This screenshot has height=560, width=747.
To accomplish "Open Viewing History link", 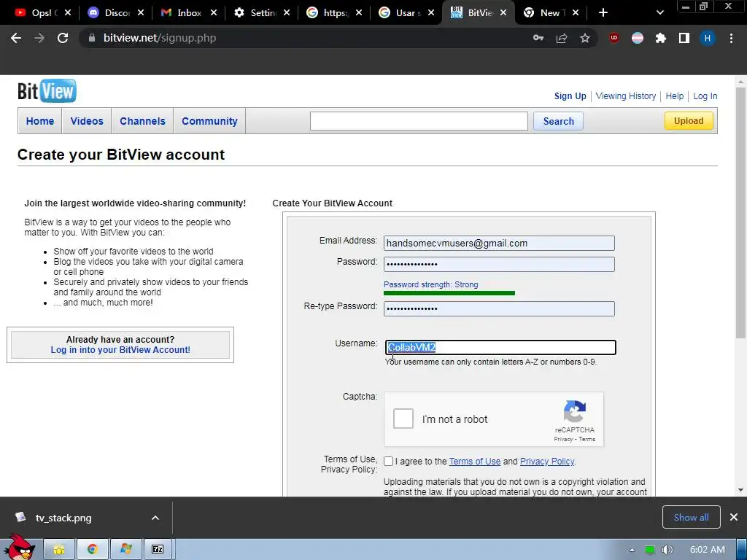I will [625, 96].
